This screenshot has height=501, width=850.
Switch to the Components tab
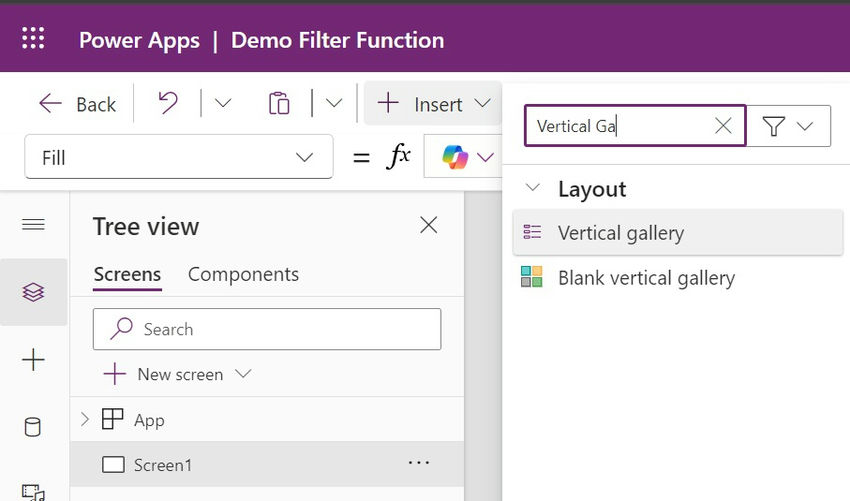click(x=243, y=274)
